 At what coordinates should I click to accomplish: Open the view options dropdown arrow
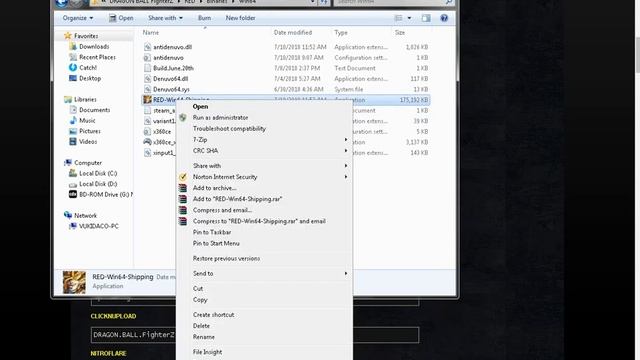(x=409, y=18)
